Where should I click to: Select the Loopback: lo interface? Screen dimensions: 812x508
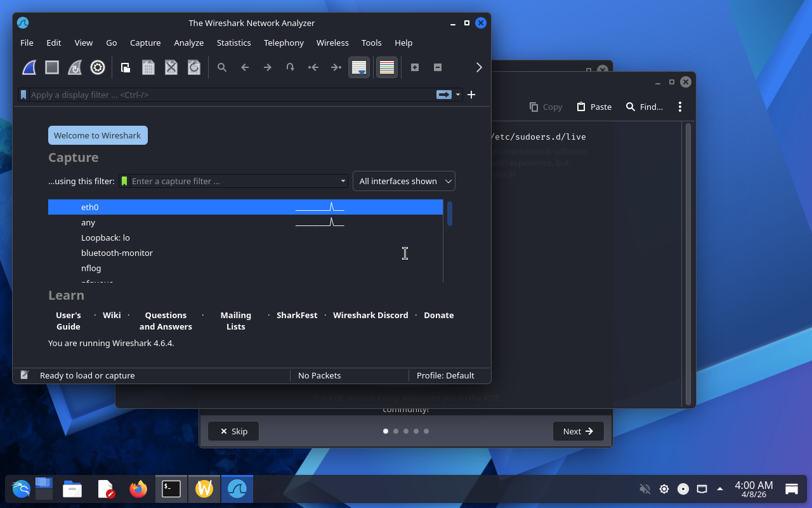[x=105, y=237]
